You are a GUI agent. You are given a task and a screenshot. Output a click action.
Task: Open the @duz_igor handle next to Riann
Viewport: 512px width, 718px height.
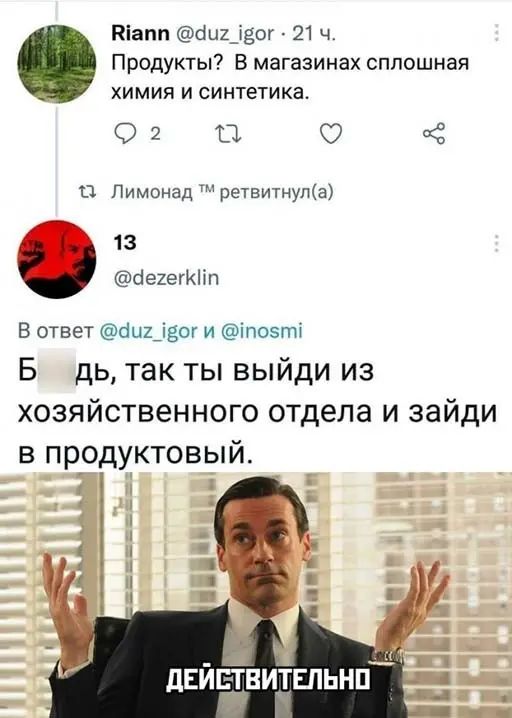pyautogui.click(x=224, y=33)
